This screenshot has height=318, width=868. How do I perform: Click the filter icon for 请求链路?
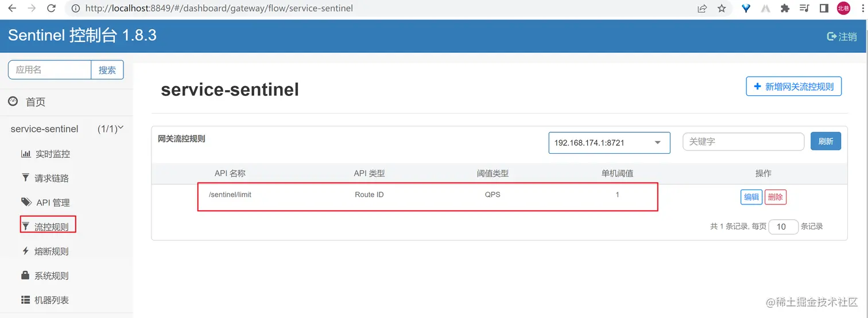(25, 177)
